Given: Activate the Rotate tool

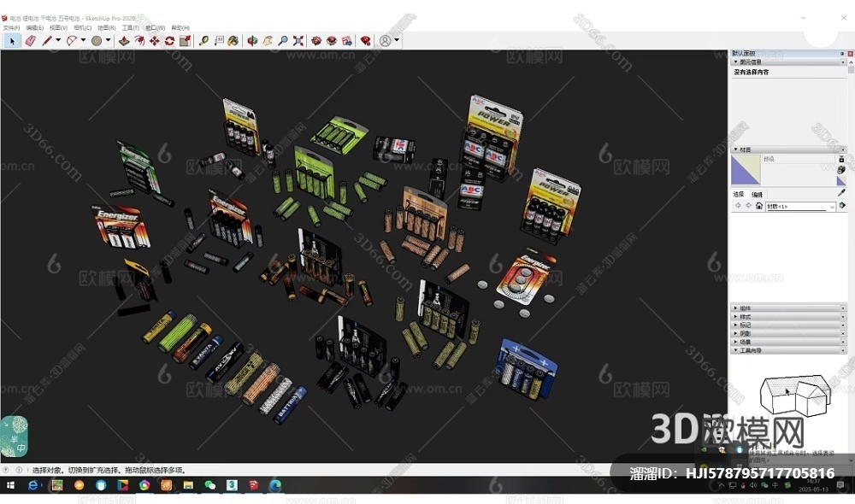Looking at the screenshot, I should [169, 41].
